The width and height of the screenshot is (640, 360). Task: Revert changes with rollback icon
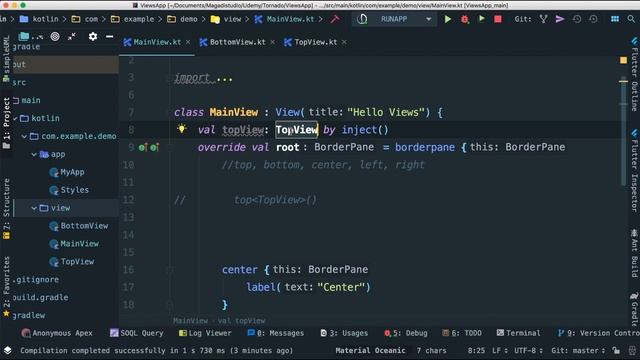point(593,19)
